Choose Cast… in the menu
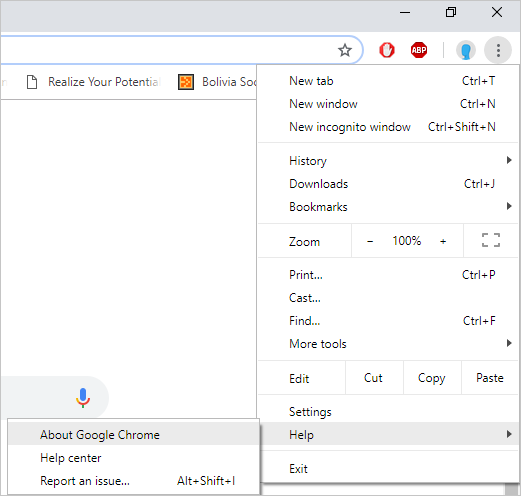The height and width of the screenshot is (496, 521). [388, 298]
